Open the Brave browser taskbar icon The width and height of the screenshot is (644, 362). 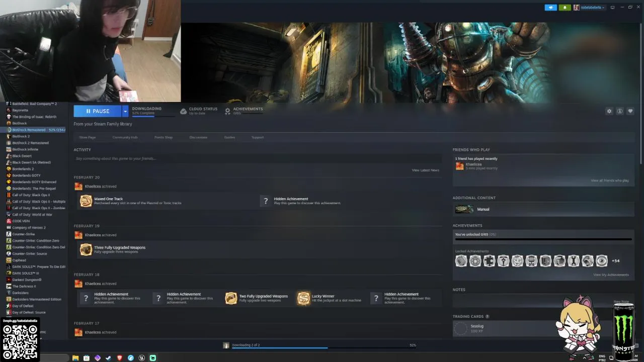120,358
